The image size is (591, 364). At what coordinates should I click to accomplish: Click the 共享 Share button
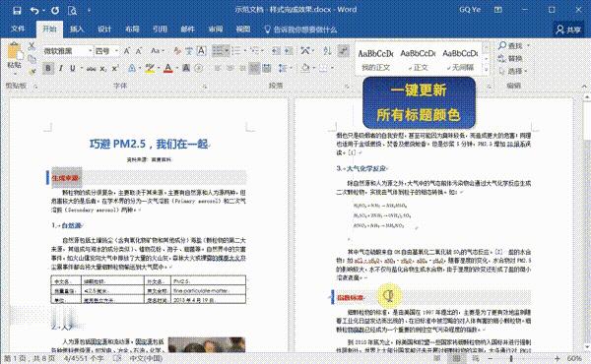568,30
